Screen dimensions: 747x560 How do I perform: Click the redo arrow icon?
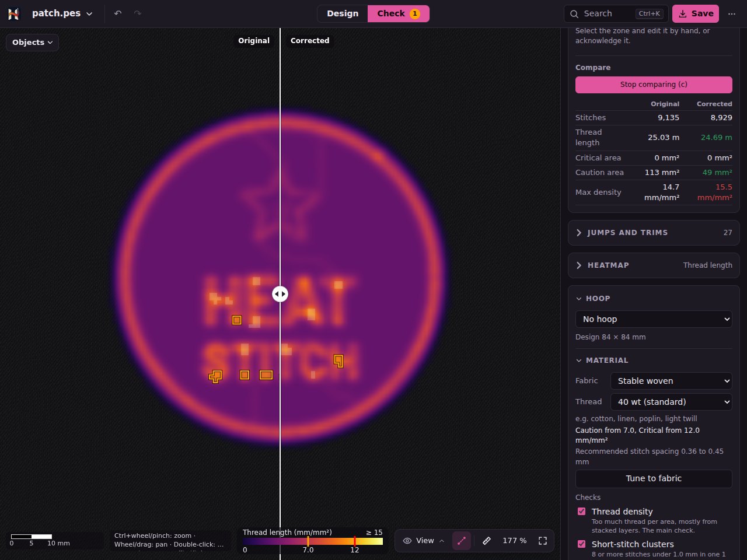(138, 13)
